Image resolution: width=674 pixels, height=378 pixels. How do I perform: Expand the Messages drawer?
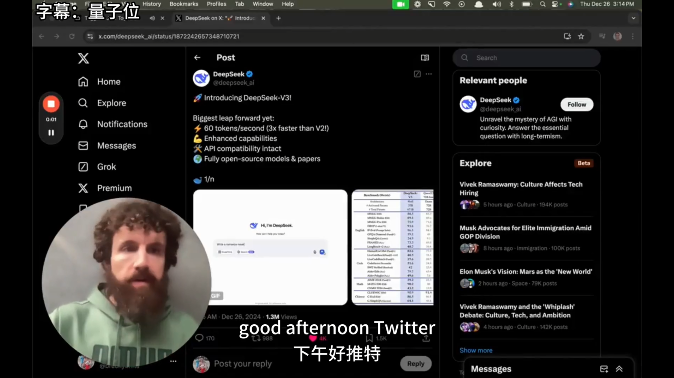tap(619, 369)
